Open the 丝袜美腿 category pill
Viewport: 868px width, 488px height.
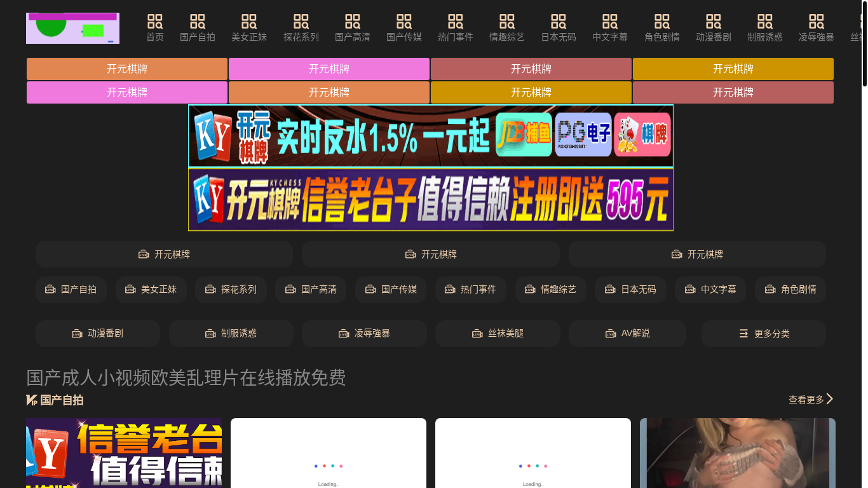(x=498, y=333)
